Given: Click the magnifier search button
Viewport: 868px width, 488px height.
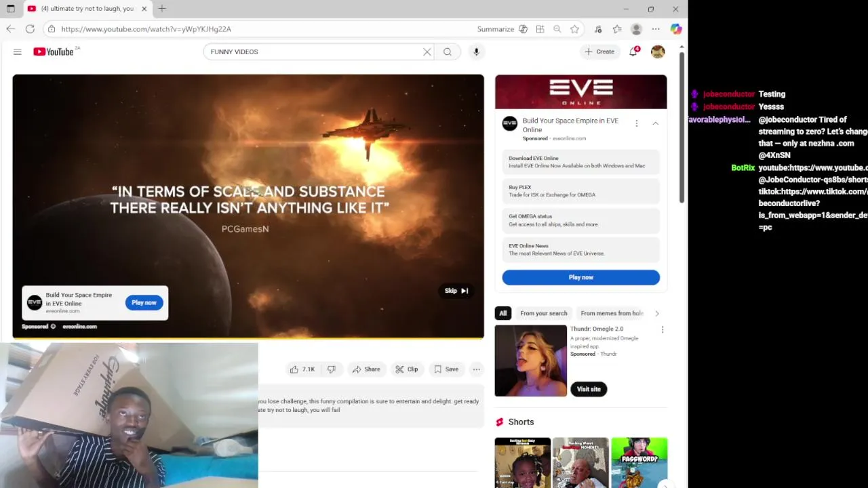Looking at the screenshot, I should tap(448, 52).
